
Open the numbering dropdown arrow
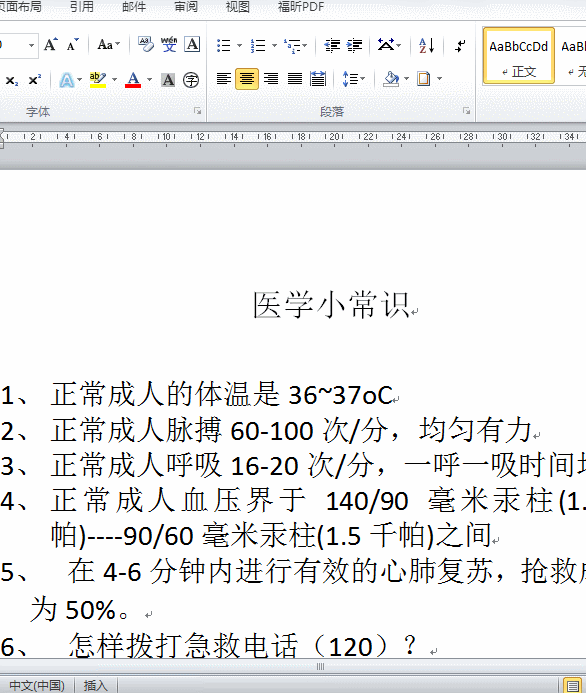point(274,46)
